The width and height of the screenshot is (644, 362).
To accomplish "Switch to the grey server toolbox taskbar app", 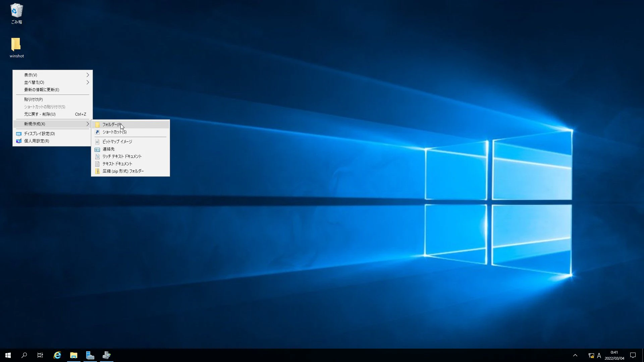I will [x=107, y=355].
